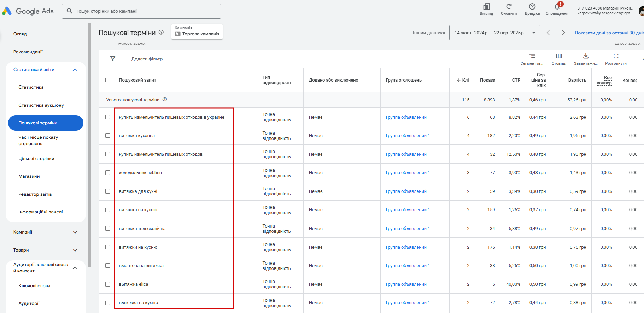Collapse the Статистика й звіти section

tap(75, 70)
